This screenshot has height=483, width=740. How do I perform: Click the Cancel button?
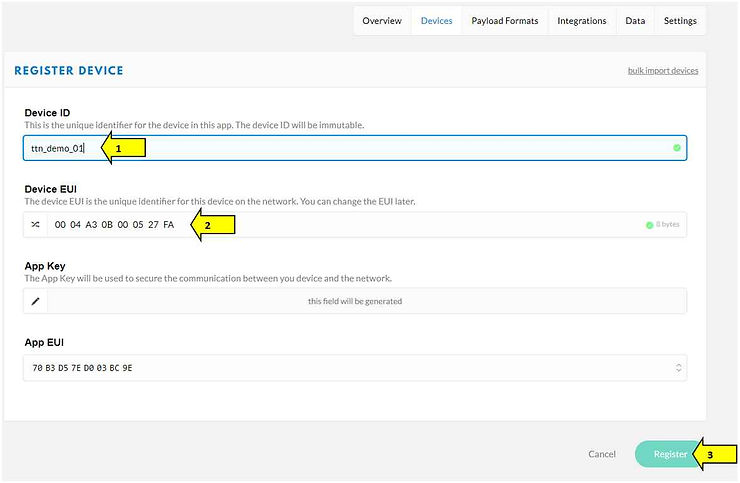(x=602, y=454)
